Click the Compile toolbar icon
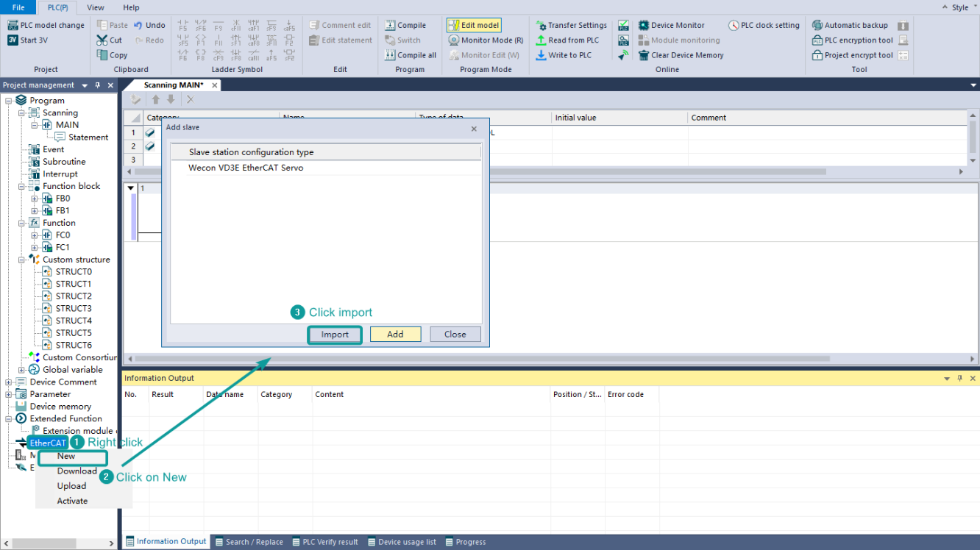 tap(390, 25)
